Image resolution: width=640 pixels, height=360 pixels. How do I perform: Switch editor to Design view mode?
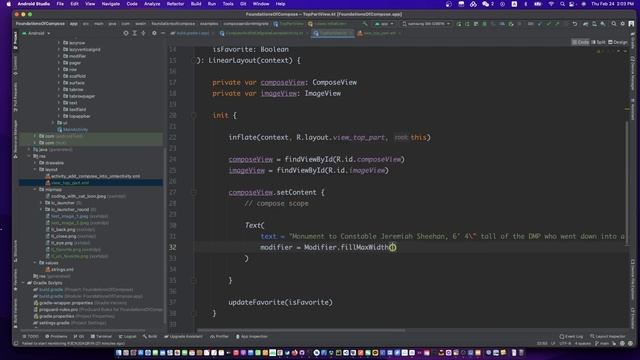coord(618,42)
